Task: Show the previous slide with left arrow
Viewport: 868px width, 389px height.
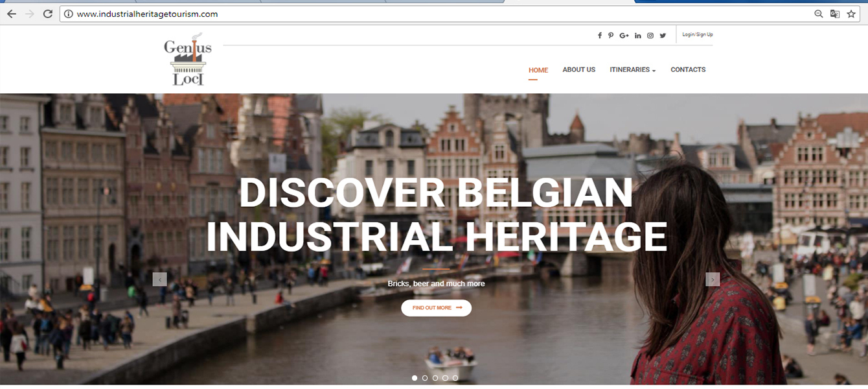Action: click(160, 279)
